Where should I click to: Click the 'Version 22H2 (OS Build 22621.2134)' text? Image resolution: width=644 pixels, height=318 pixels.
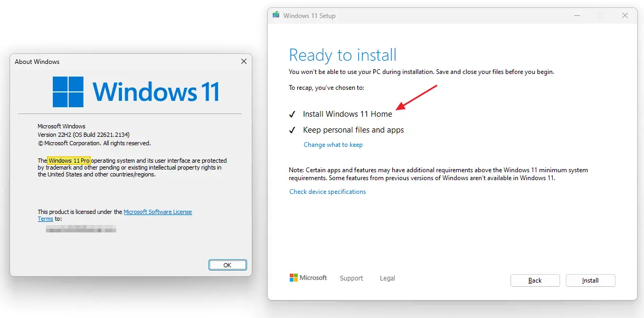pos(83,135)
